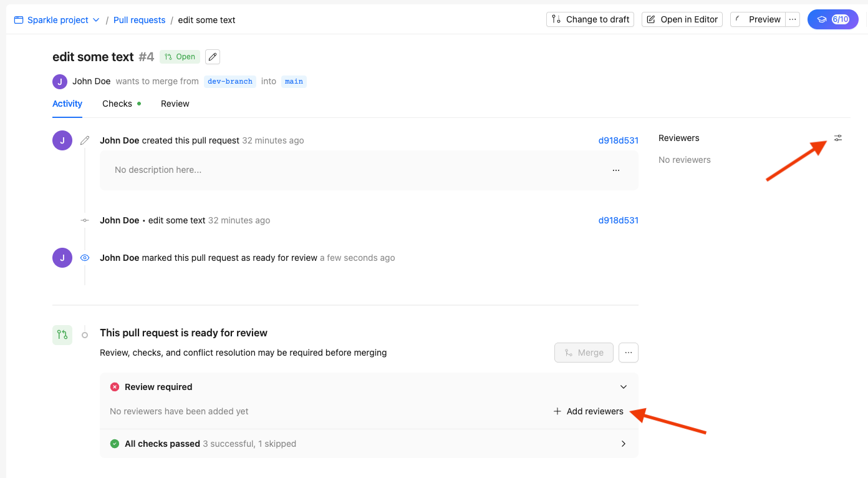Open description box ellipsis menu
Screen dimensions: 868x478
[x=616, y=170]
